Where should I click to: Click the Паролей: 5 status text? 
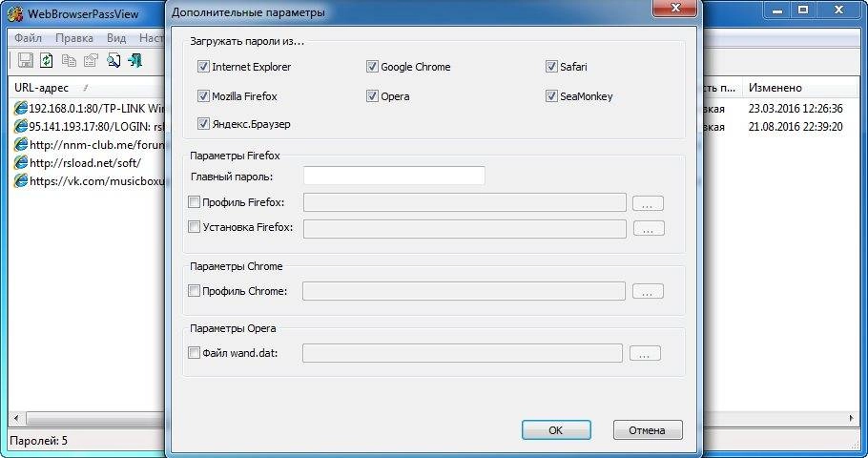[39, 441]
